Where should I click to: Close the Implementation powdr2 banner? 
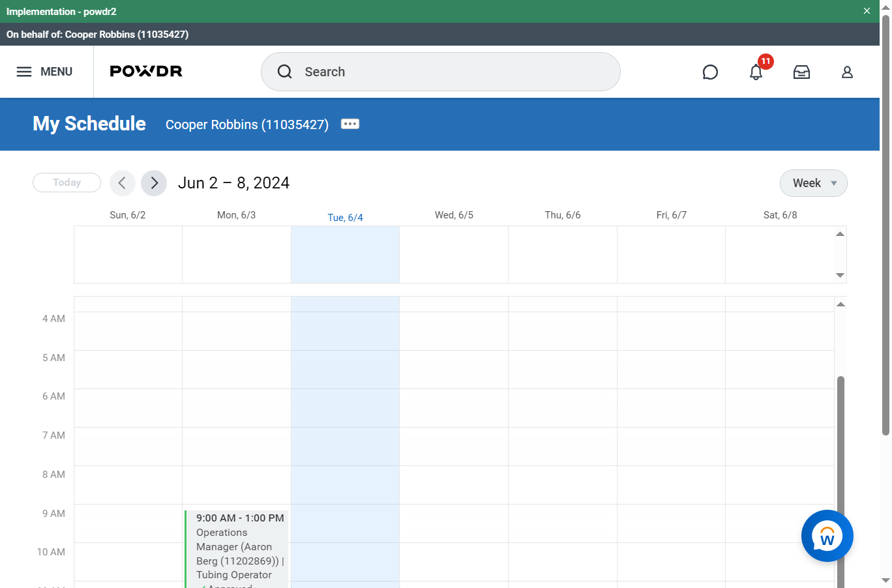click(867, 11)
